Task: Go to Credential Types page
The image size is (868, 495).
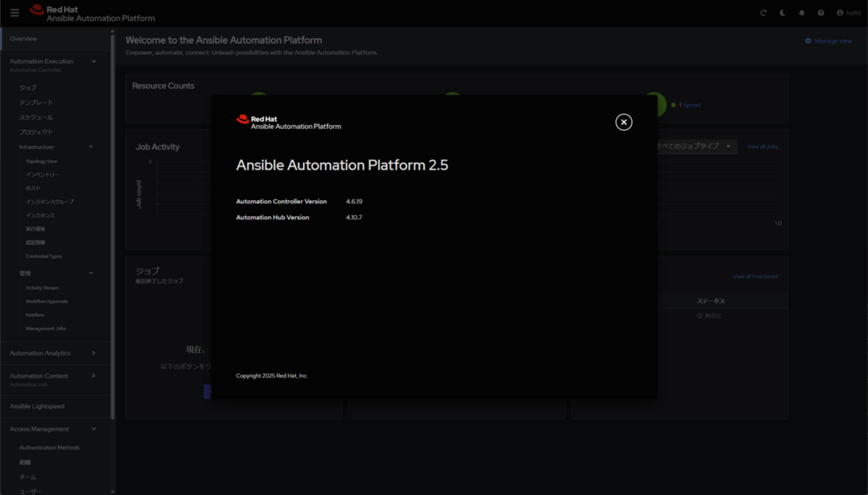Action: click(44, 257)
